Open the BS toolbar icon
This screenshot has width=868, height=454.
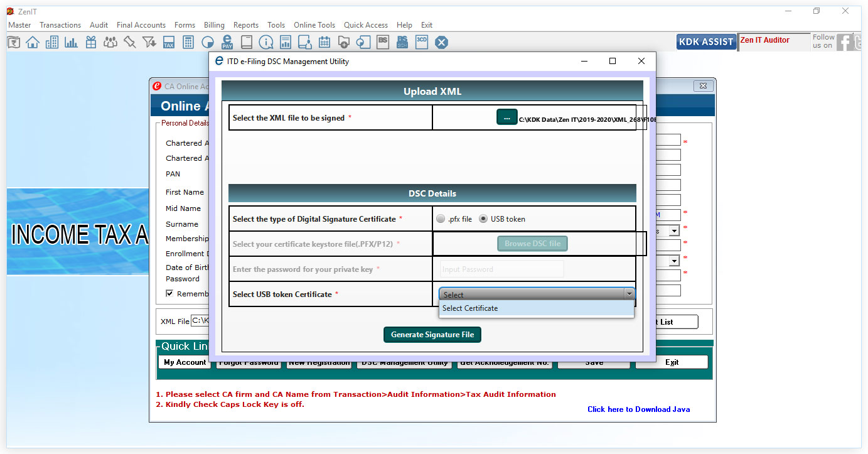pyautogui.click(x=383, y=42)
